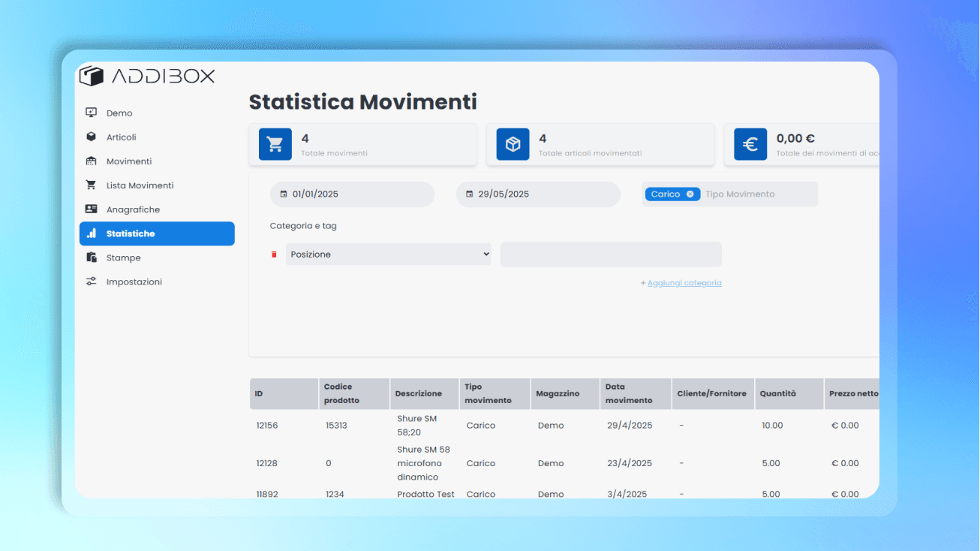Click the Statistiche bar chart icon
The image size is (980, 551).
[92, 233]
